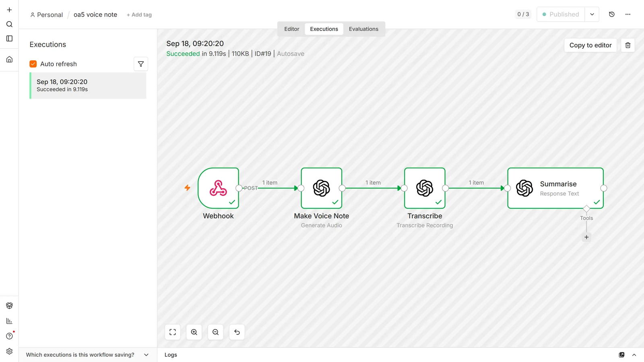Open the Published dropdown arrow

click(592, 14)
